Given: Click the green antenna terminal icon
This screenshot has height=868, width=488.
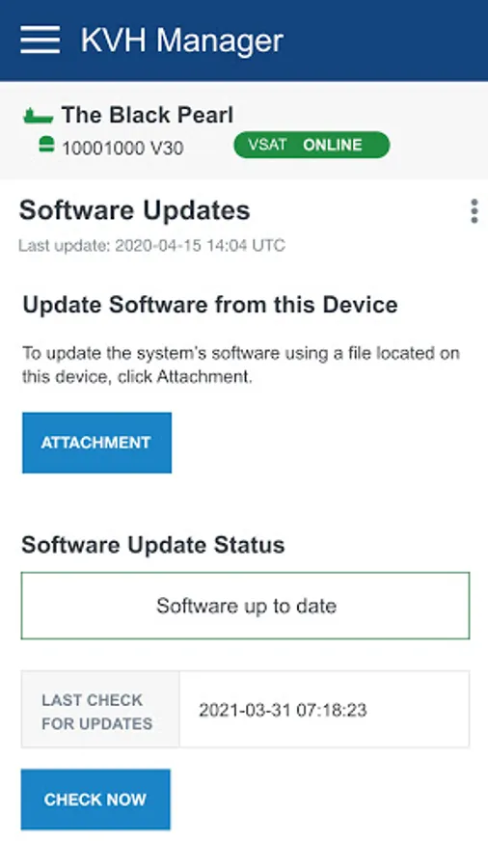Looking at the screenshot, I should point(46,145).
